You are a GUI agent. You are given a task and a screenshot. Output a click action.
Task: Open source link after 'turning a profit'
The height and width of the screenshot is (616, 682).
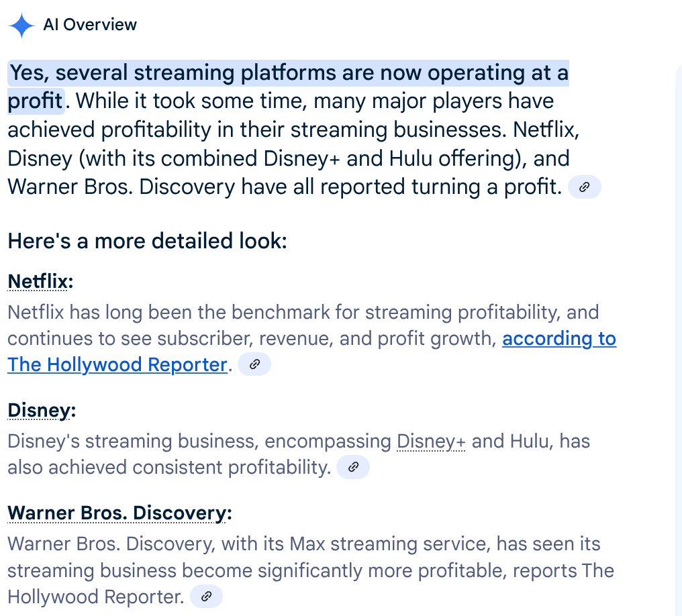tap(585, 187)
